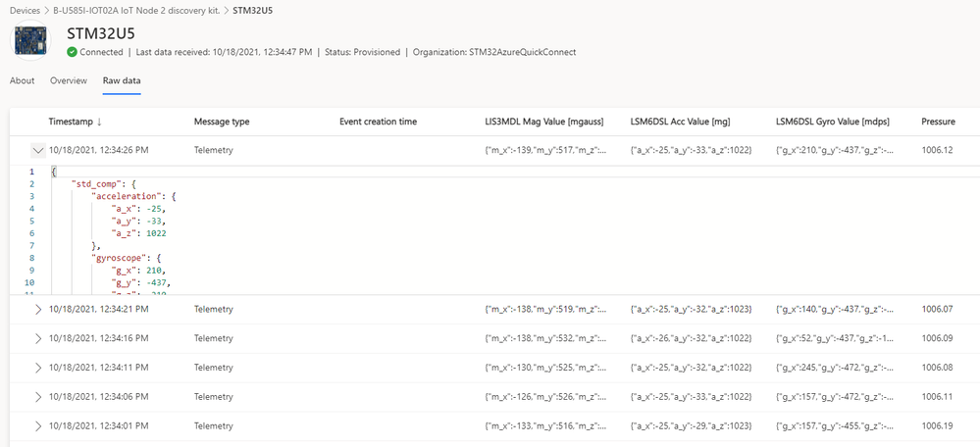Image resolution: width=980 pixels, height=447 pixels.
Task: Switch to the Overview tab
Action: tap(69, 80)
